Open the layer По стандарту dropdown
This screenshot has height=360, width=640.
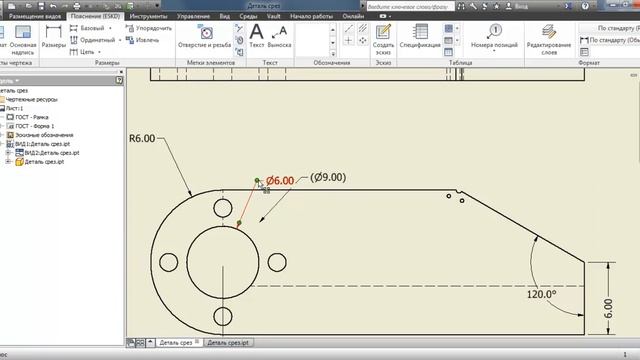point(609,28)
